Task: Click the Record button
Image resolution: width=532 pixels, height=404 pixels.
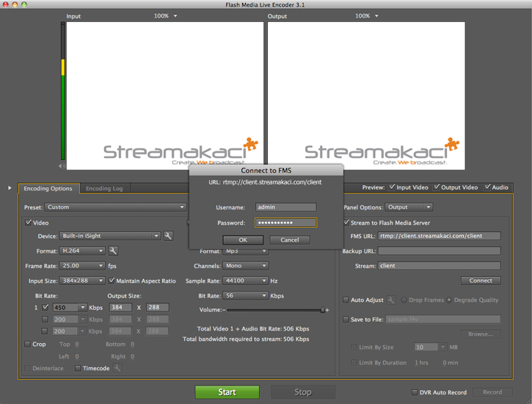Action: click(x=492, y=392)
